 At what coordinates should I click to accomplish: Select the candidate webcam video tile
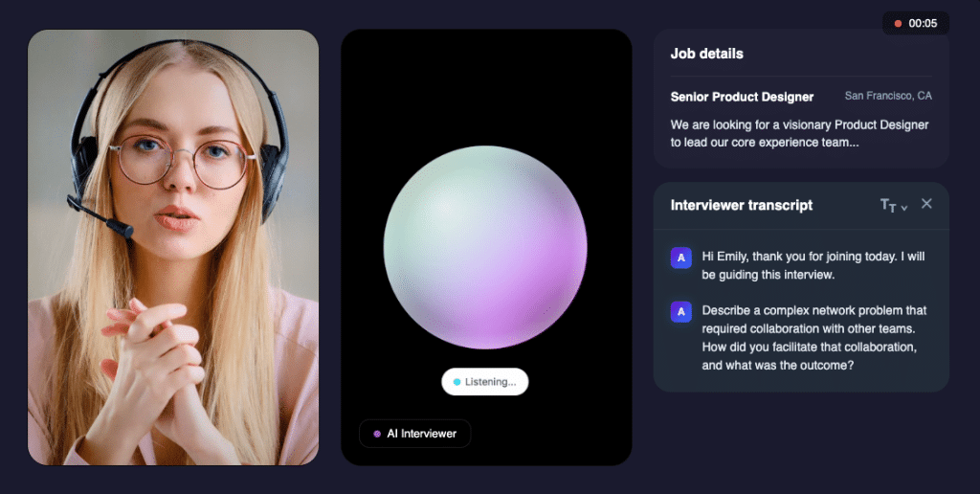pyautogui.click(x=173, y=247)
